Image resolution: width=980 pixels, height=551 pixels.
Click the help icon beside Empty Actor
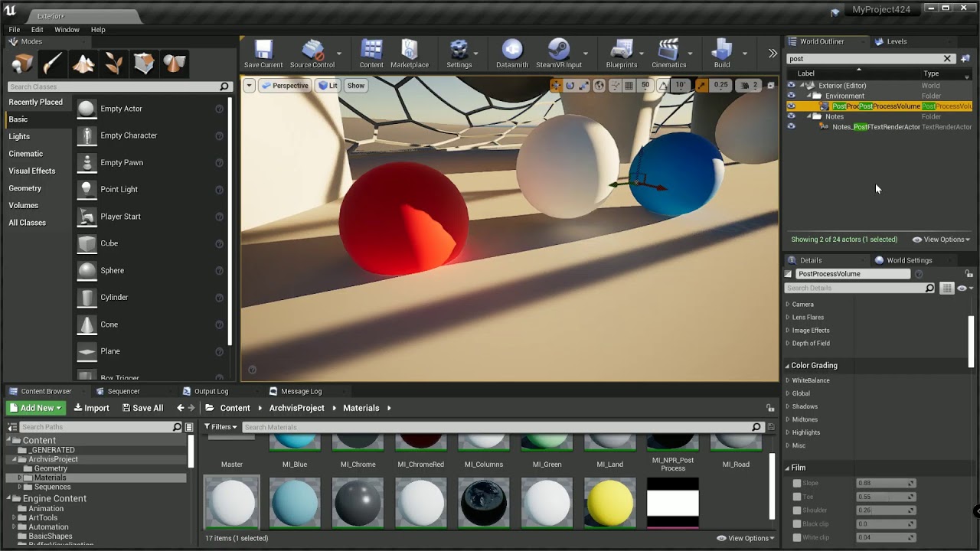(219, 109)
